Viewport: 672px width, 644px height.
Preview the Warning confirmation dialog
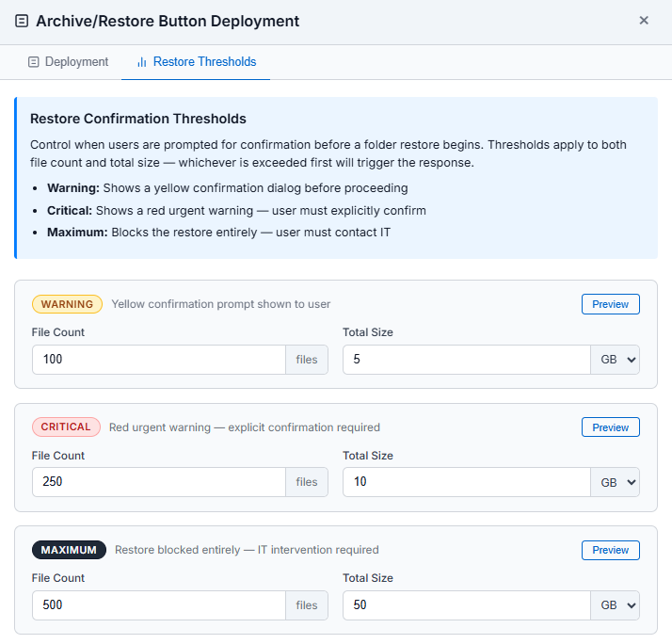(610, 304)
